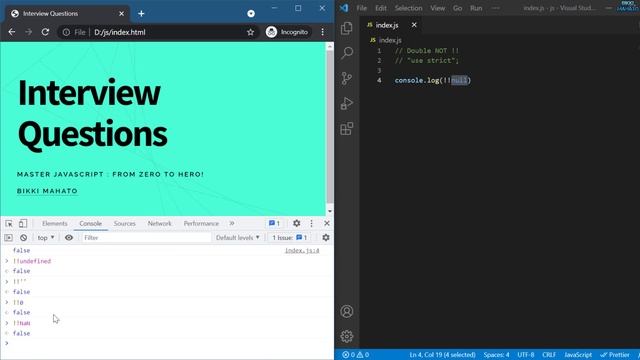
Task: Open a new Chrome tab
Action: (x=141, y=13)
